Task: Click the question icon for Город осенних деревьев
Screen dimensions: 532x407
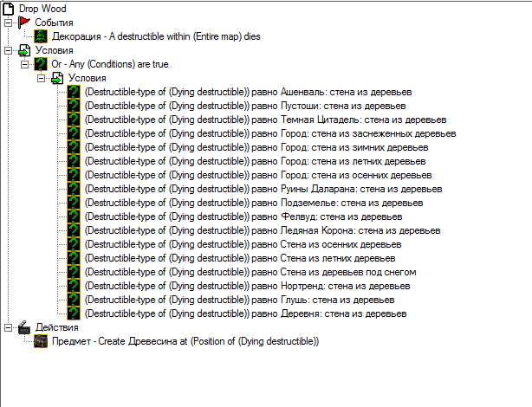Action: (74, 175)
